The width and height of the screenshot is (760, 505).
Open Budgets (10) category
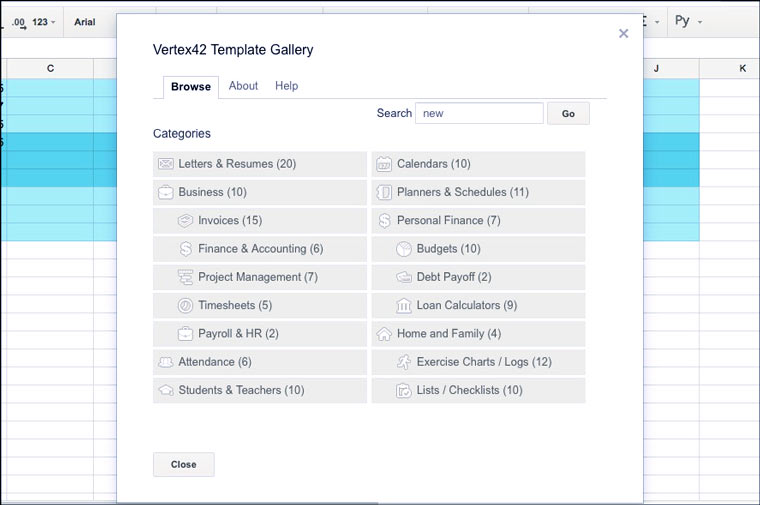pyautogui.click(x=448, y=249)
